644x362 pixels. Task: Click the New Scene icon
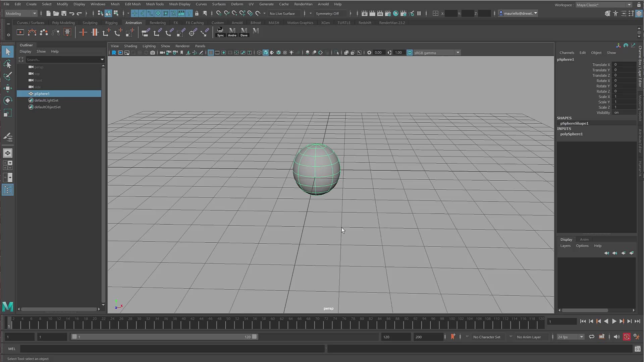(48, 13)
